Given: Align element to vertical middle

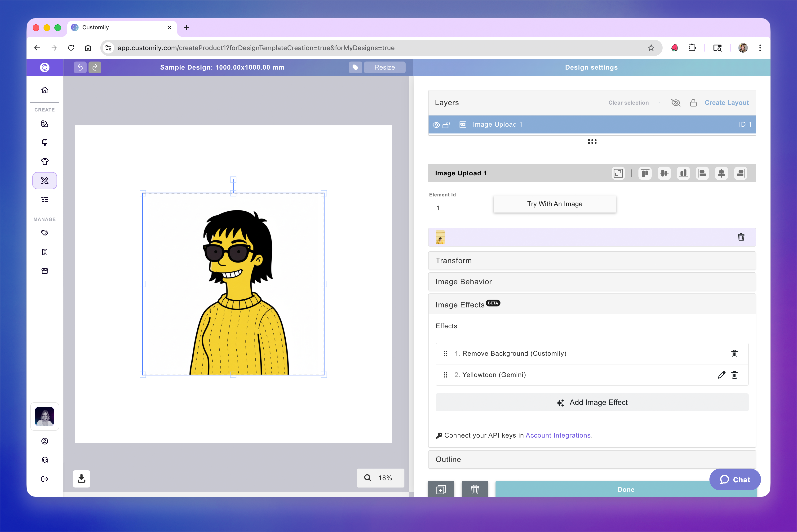Looking at the screenshot, I should (664, 173).
